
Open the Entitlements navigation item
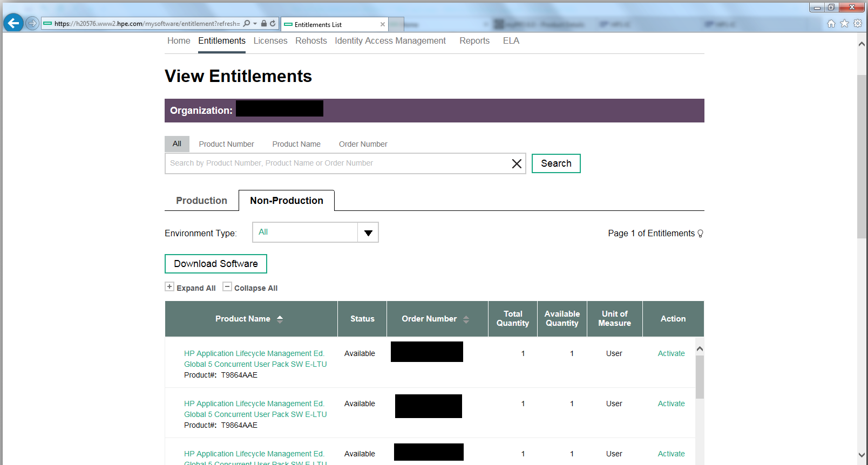[222, 41]
